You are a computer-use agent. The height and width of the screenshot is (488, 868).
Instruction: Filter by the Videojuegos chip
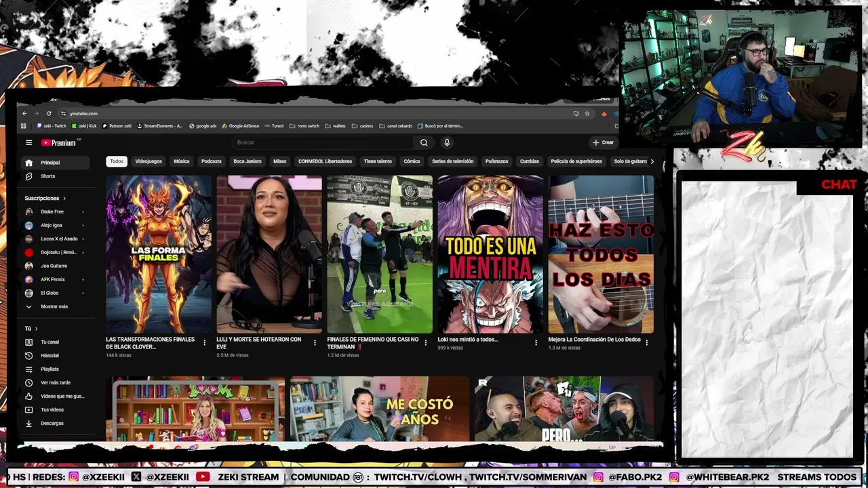(149, 161)
